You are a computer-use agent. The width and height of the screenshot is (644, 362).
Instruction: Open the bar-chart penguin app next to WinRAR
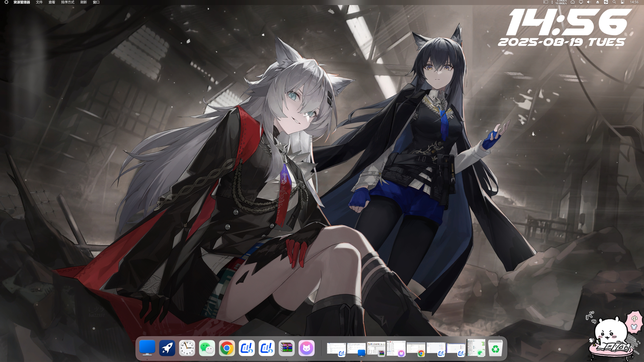coord(267,348)
